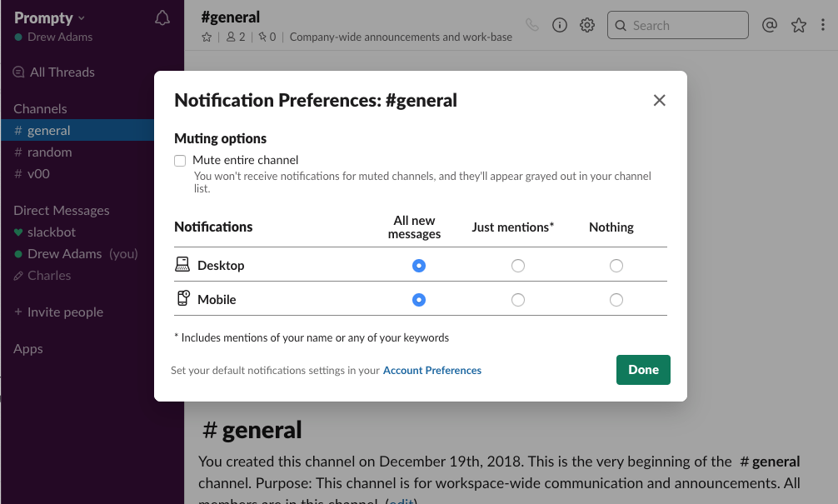Open starred items star icon
The width and height of the screenshot is (838, 504).
[799, 25]
